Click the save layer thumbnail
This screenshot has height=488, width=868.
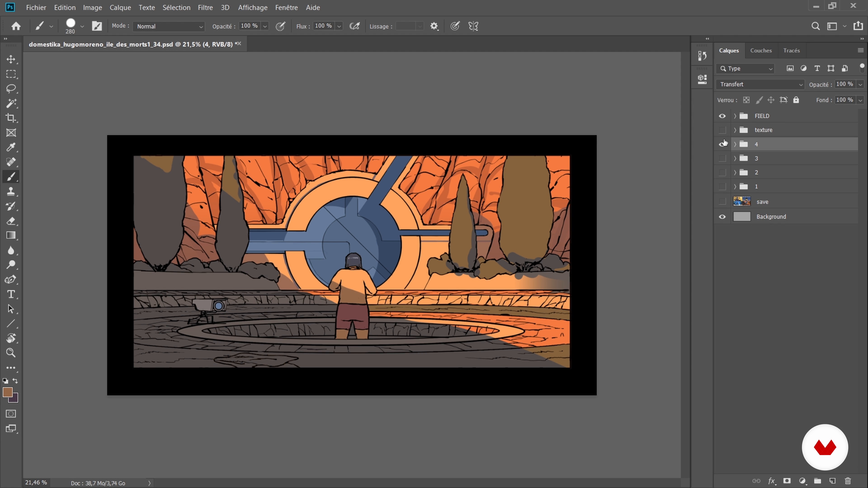tap(742, 201)
